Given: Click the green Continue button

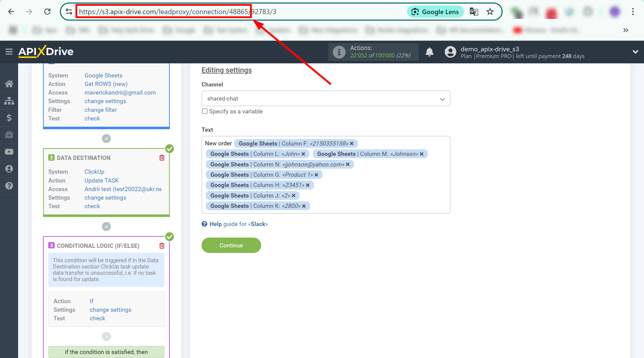Looking at the screenshot, I should (x=231, y=245).
